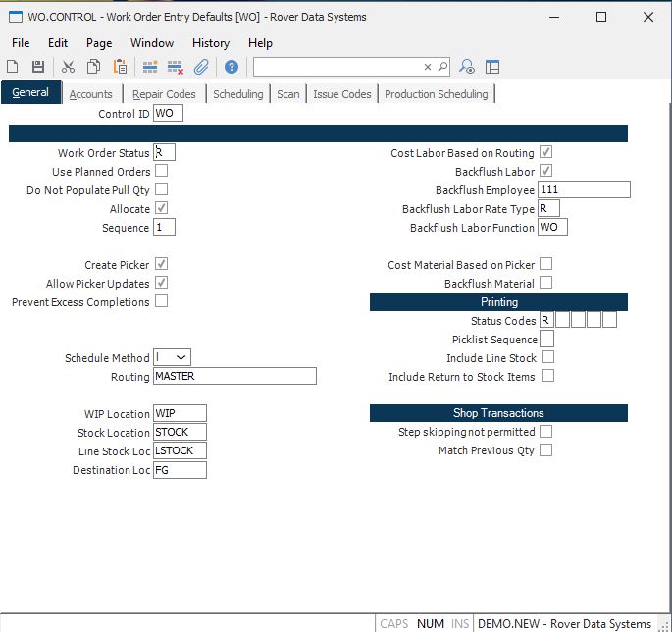Click the Routing input field

pos(234,377)
